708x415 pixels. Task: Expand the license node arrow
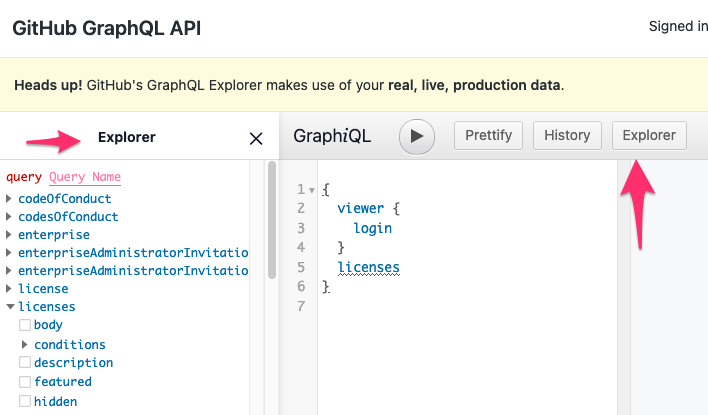[x=9, y=288]
